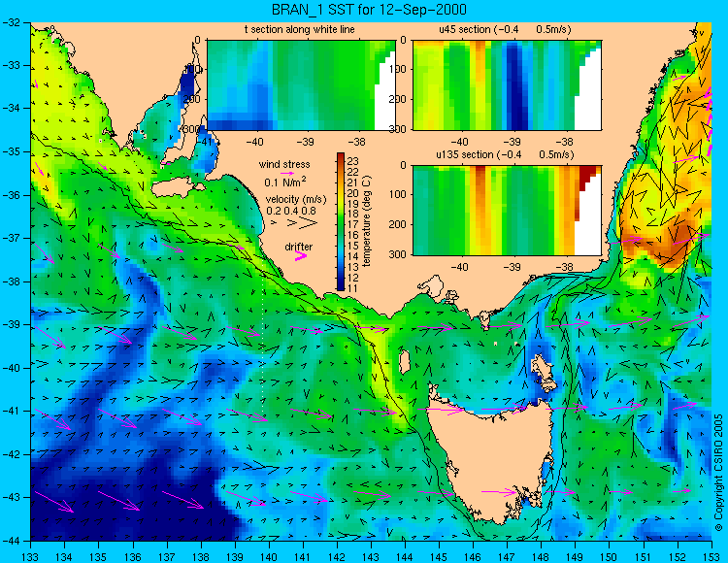Viewport: 728px width, 563px height.
Task: Click the u45 inset depth label "100"
Action: click(x=399, y=69)
